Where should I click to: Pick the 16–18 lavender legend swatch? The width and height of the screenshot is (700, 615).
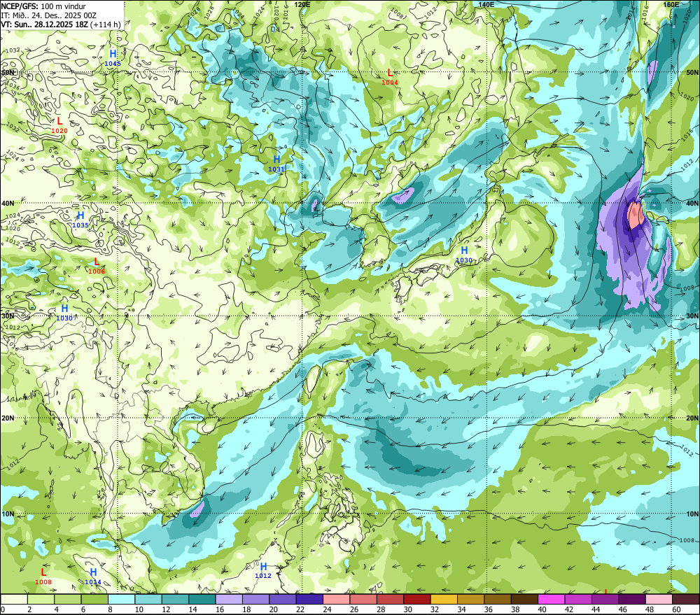(229, 599)
